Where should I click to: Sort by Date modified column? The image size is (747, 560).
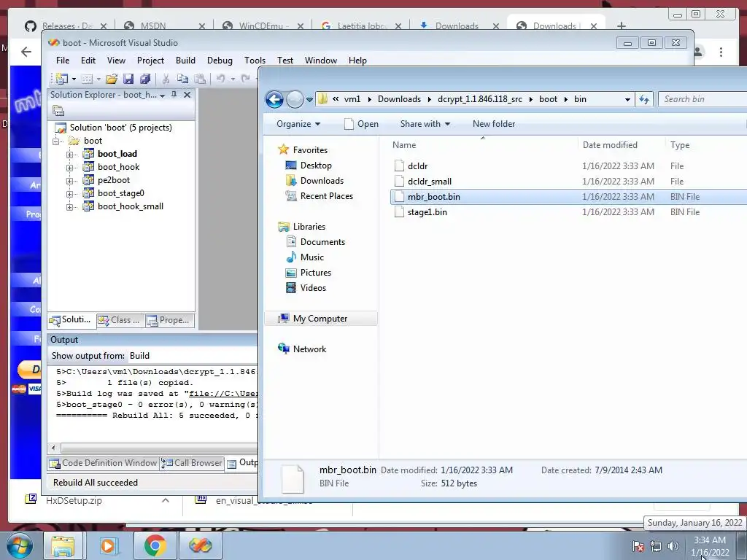click(610, 145)
